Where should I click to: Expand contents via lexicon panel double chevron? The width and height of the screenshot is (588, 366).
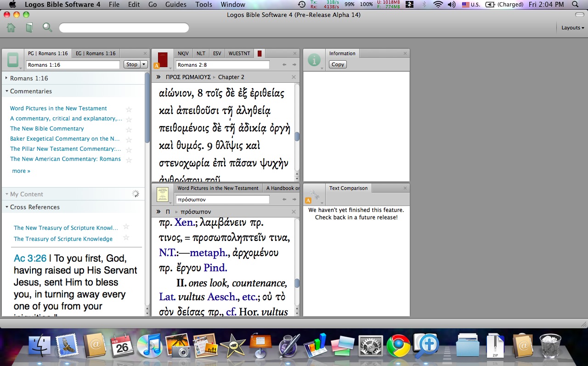coord(158,212)
